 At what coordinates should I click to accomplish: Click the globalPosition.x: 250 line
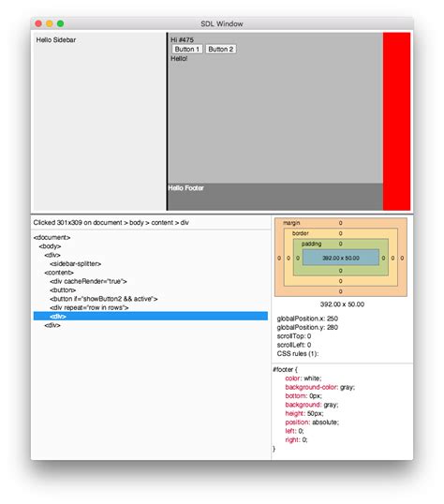(307, 319)
